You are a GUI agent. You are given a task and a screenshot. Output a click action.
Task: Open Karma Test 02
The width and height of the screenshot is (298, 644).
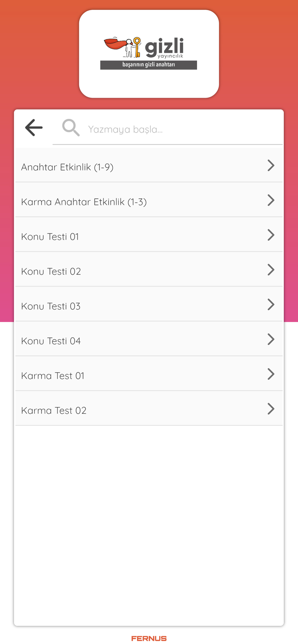[149, 409]
